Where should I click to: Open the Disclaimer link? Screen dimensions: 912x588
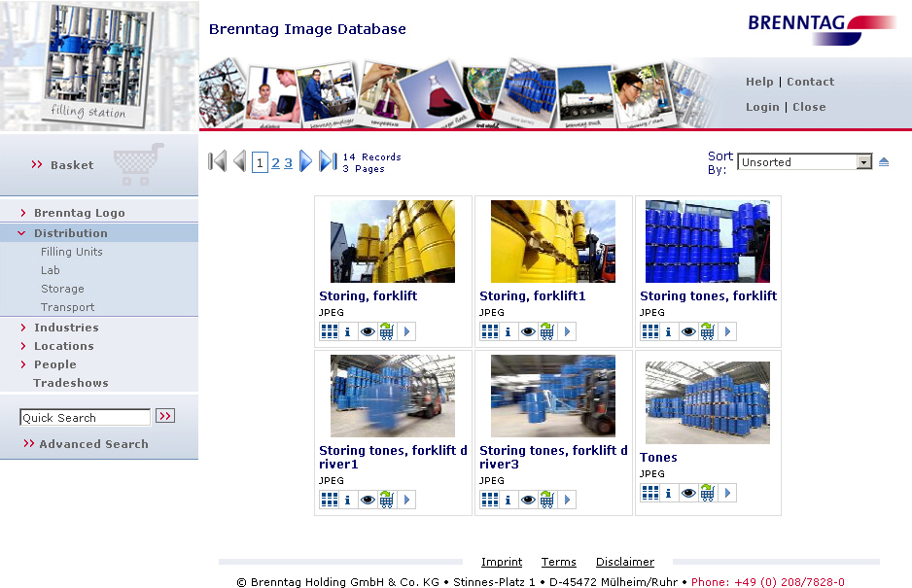(624, 562)
